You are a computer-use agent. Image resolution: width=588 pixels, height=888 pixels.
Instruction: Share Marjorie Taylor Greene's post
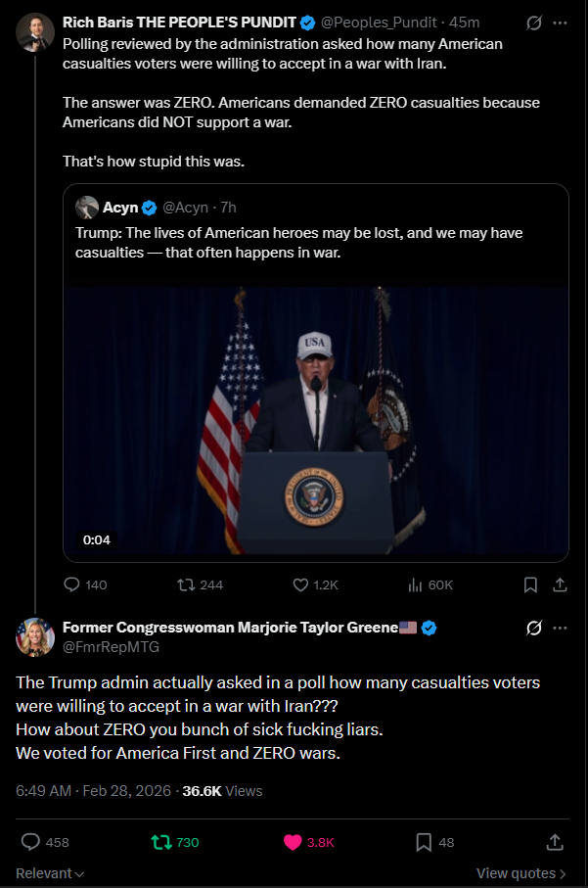554,842
